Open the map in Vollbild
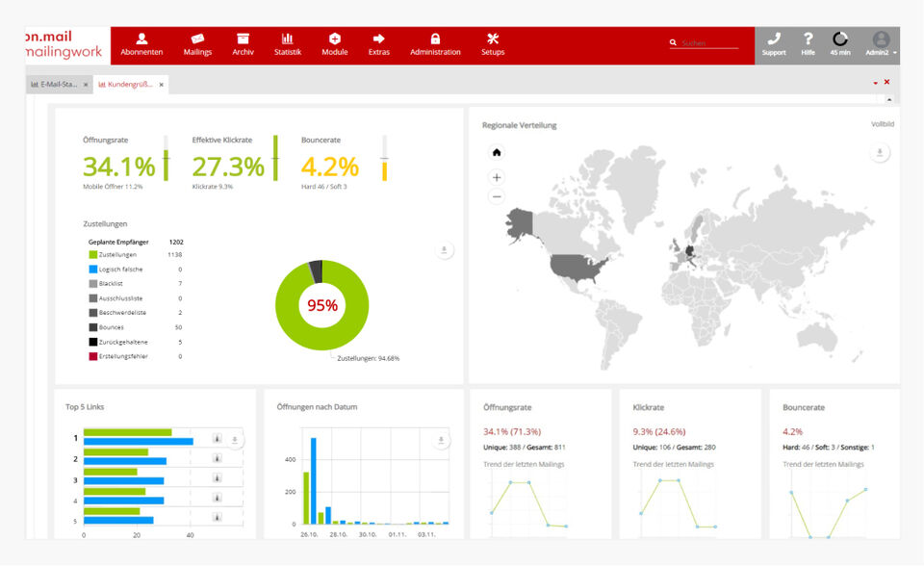The width and height of the screenshot is (924, 566). 882,124
